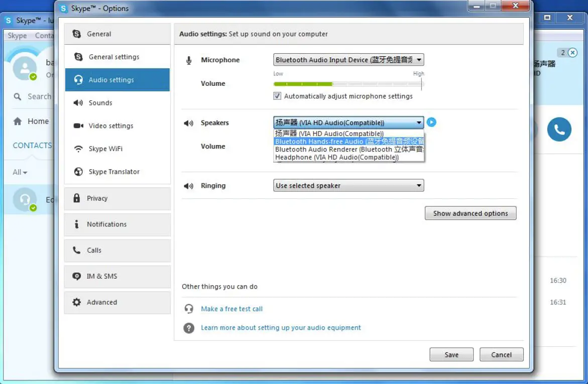Viewport: 588px width, 384px height.
Task: Click the info icon on Notifications
Action: pyautogui.click(x=76, y=224)
